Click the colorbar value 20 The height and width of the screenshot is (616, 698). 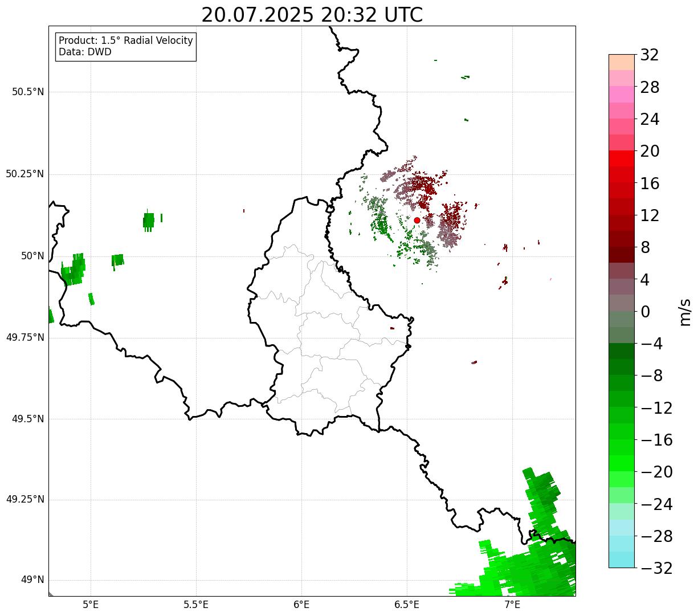tap(650, 152)
